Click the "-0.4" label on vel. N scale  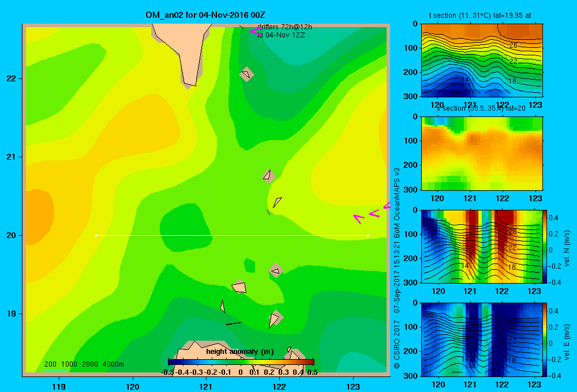554,282
